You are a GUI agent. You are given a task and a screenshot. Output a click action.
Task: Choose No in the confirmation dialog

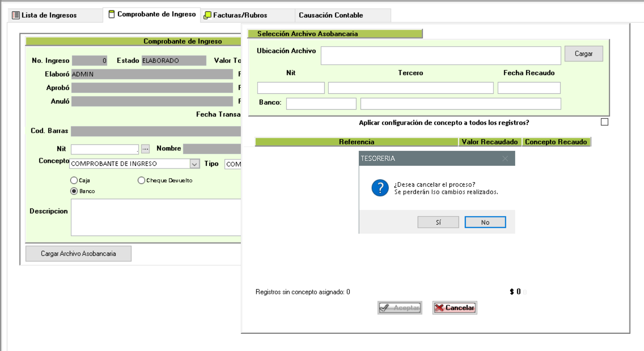click(x=485, y=222)
